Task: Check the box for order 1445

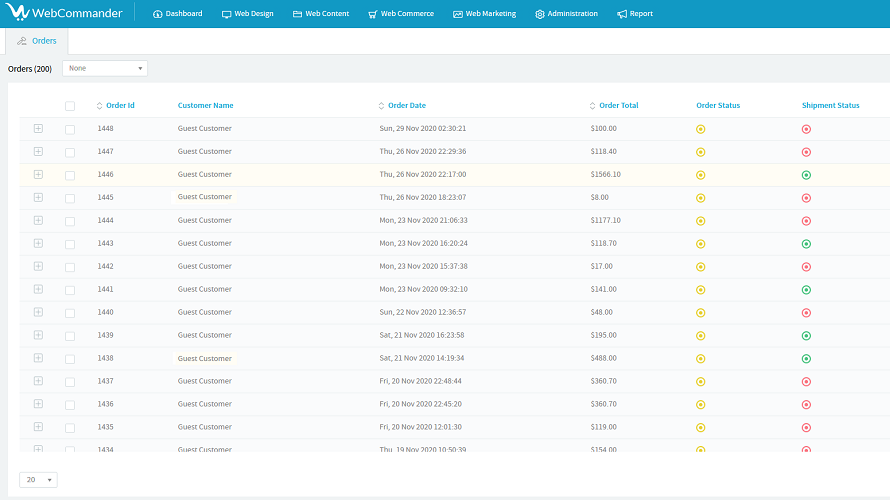Action: coord(70,198)
